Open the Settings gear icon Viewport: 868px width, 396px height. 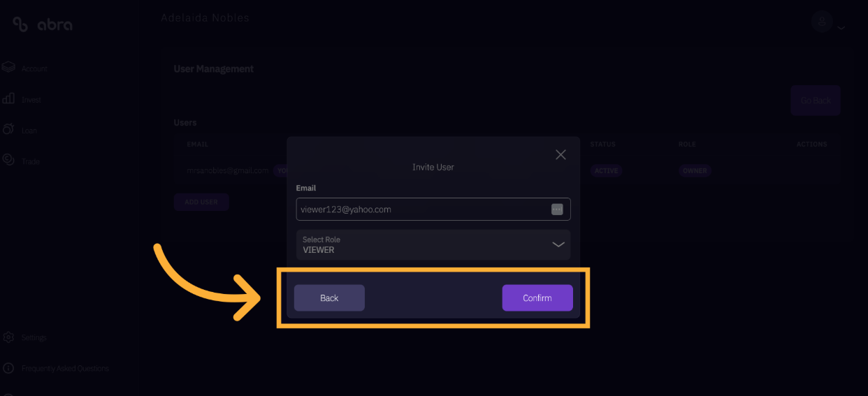point(8,337)
